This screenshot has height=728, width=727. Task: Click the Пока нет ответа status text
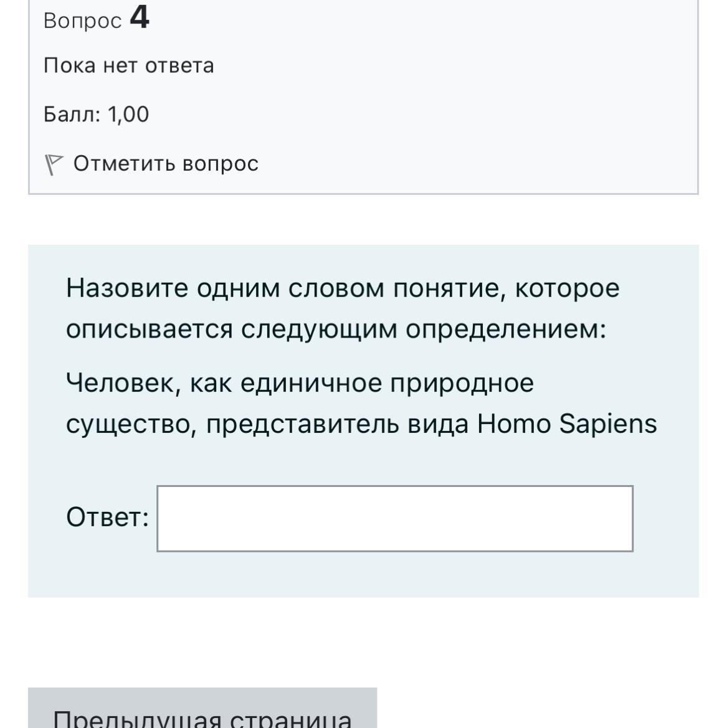(129, 65)
